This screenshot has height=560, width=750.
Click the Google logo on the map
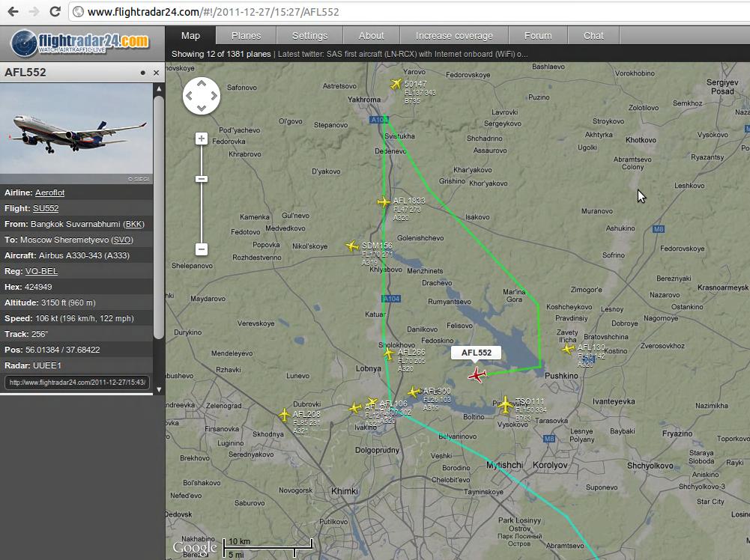tap(195, 547)
